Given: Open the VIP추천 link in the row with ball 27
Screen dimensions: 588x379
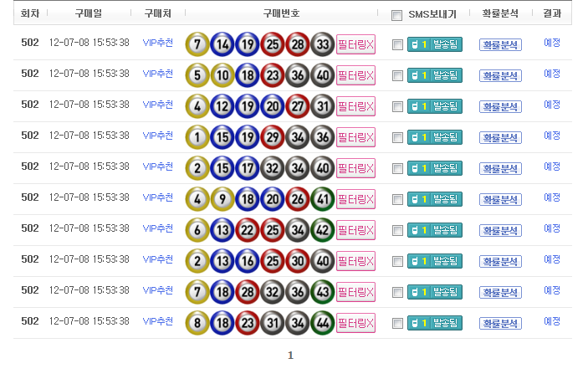Looking at the screenshot, I should (x=158, y=105).
